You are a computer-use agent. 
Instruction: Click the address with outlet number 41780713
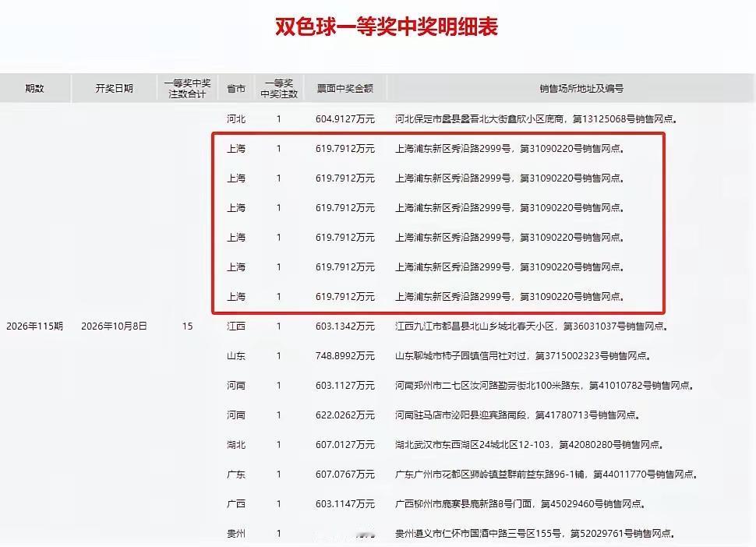tap(518, 415)
